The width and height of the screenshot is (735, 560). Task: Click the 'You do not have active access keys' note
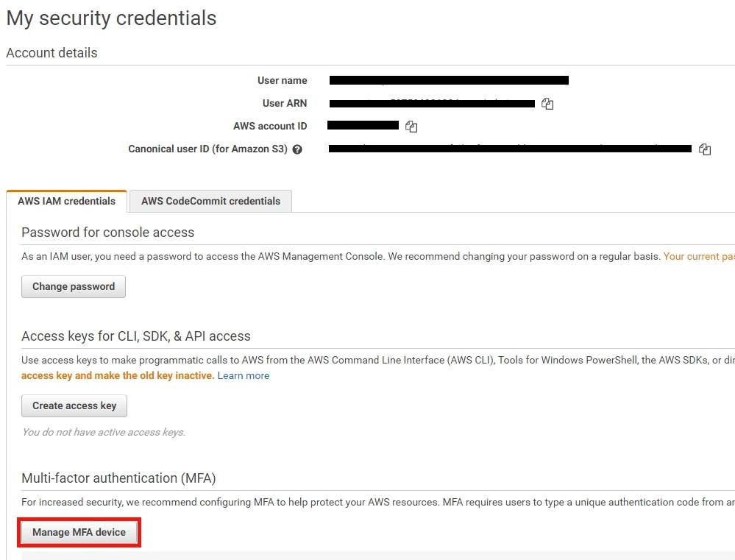click(x=103, y=432)
